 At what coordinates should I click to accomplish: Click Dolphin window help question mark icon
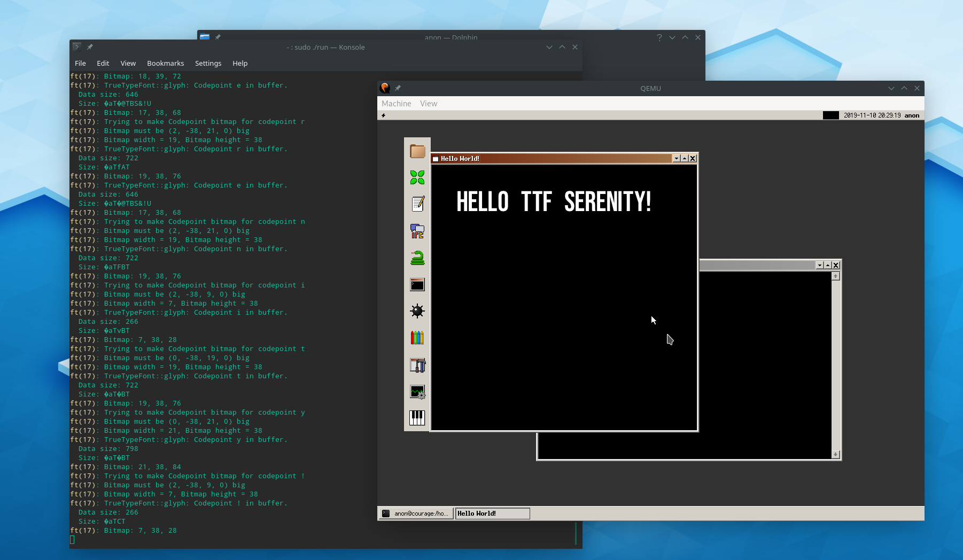(659, 37)
